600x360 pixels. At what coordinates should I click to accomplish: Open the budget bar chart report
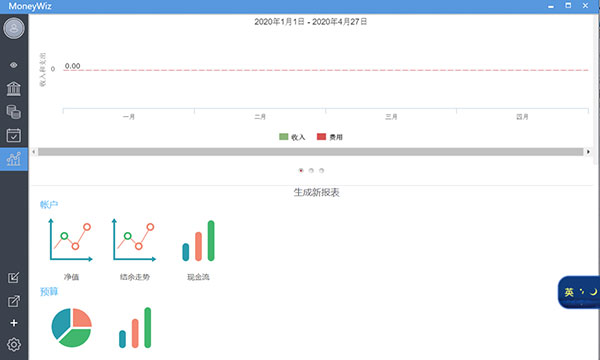[135, 328]
